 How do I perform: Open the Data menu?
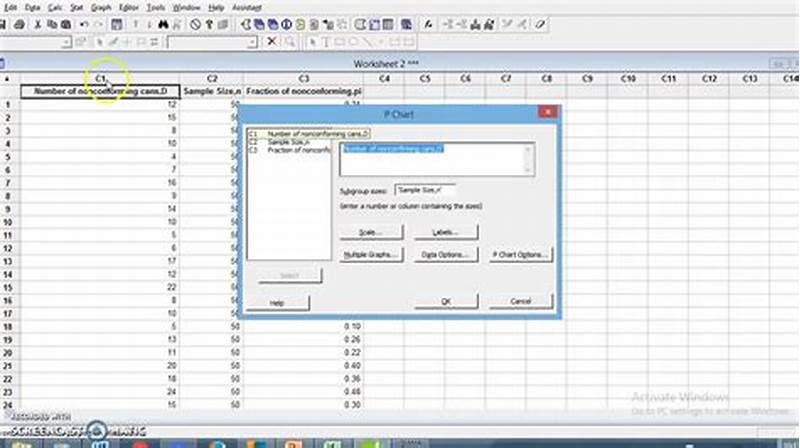32,8
